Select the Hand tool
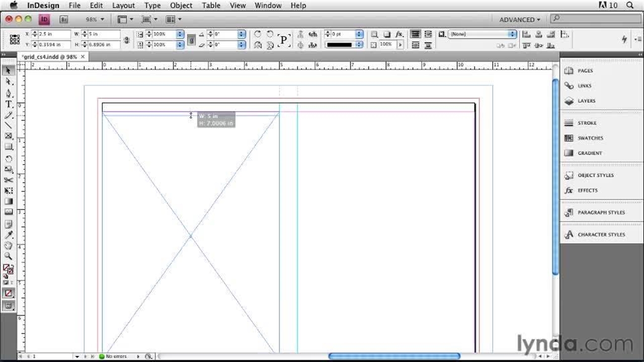Viewport: 644px width, 362px height. 8,245
